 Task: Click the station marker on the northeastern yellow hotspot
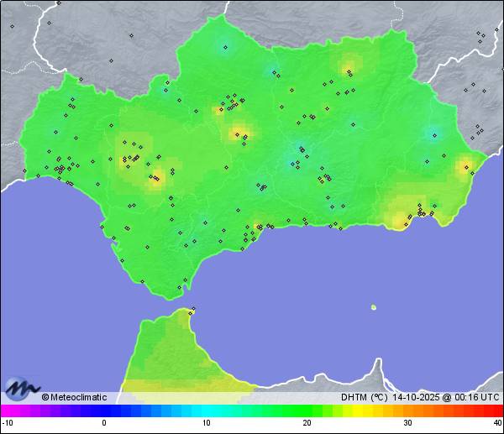tap(348, 67)
